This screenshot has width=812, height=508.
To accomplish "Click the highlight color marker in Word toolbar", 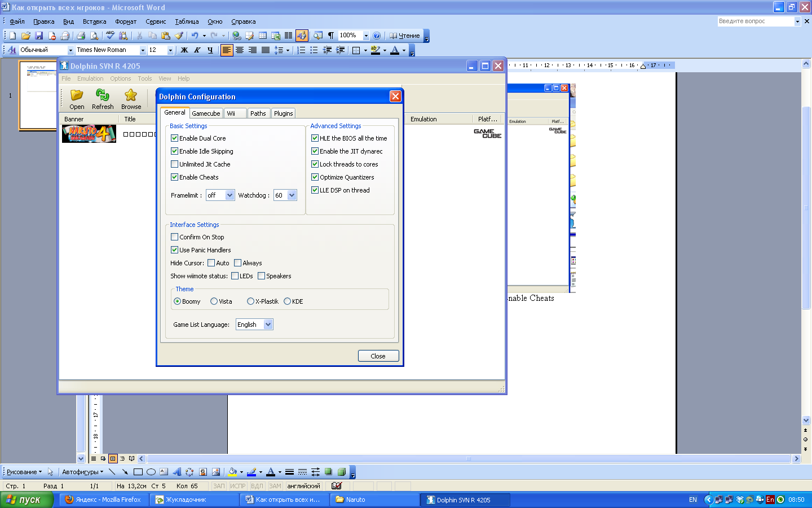I will 376,50.
